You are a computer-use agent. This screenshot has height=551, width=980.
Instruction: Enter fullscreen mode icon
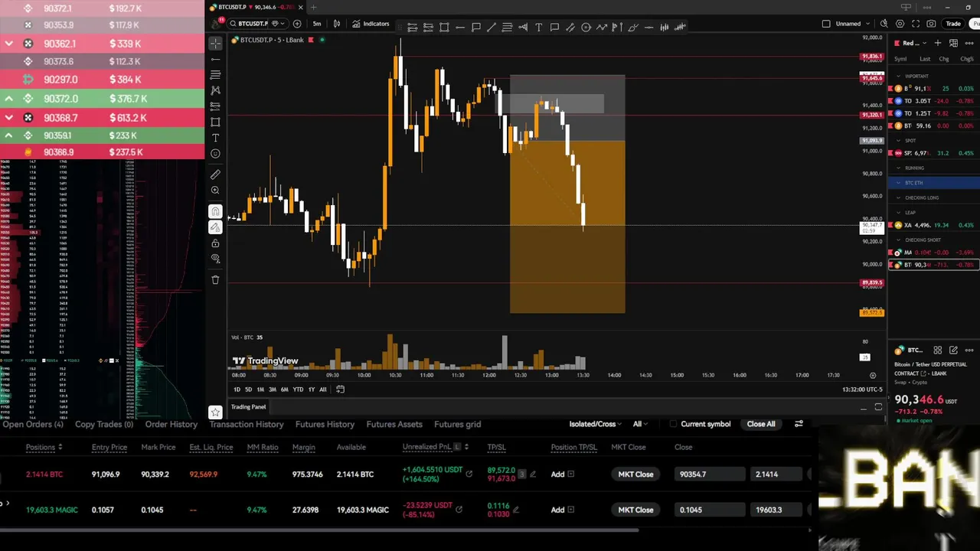click(916, 24)
